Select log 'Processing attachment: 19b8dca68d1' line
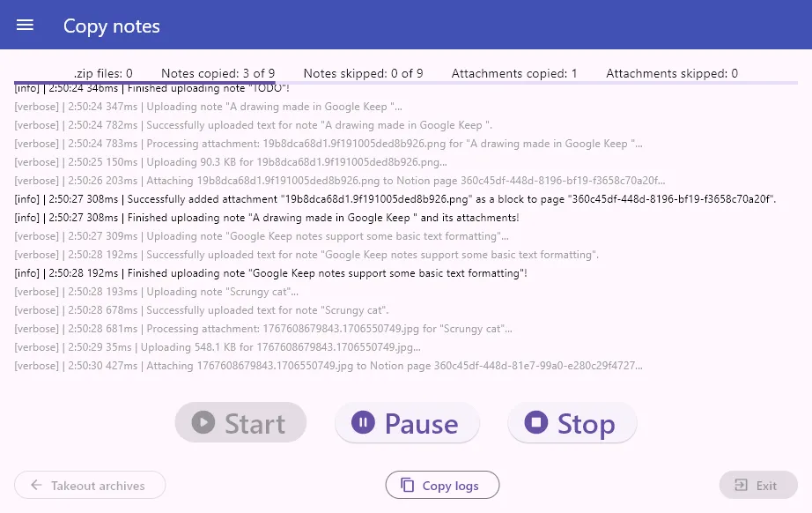Screen dimensions: 812x513 [x=328, y=144]
